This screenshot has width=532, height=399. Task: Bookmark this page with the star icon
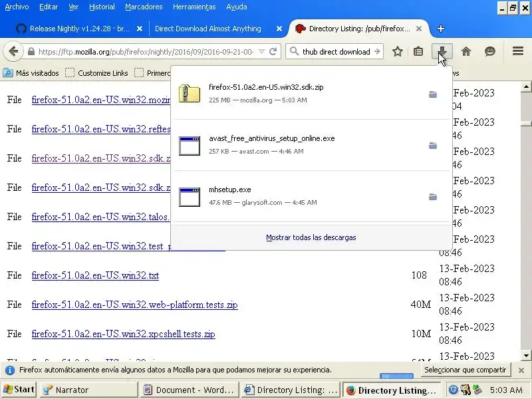coord(397,52)
